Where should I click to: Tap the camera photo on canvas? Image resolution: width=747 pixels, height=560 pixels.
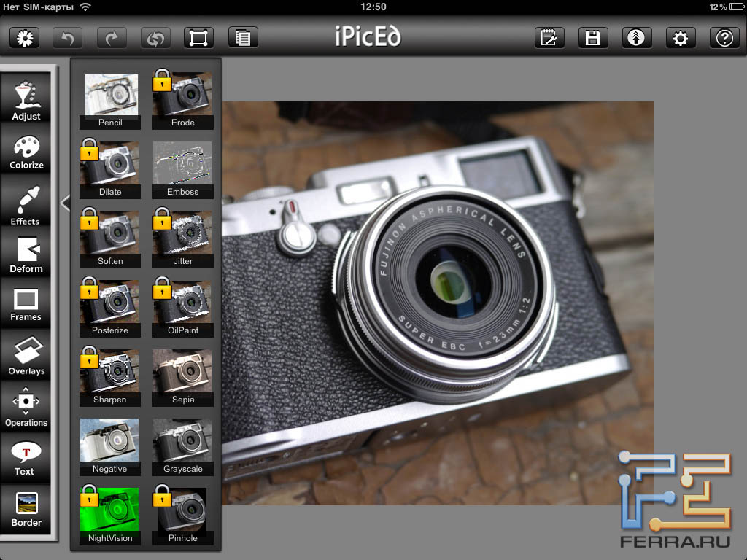coord(438,303)
